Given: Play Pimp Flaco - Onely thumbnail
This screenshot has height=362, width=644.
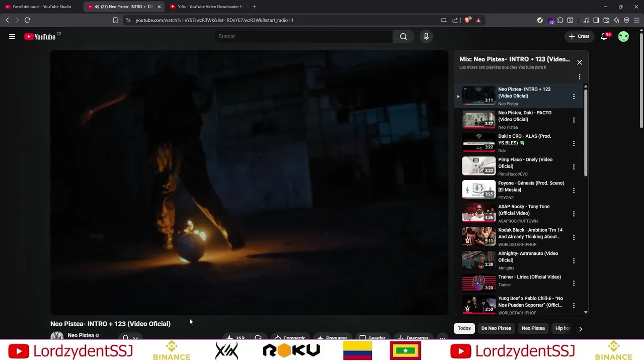Looking at the screenshot, I should click(479, 166).
